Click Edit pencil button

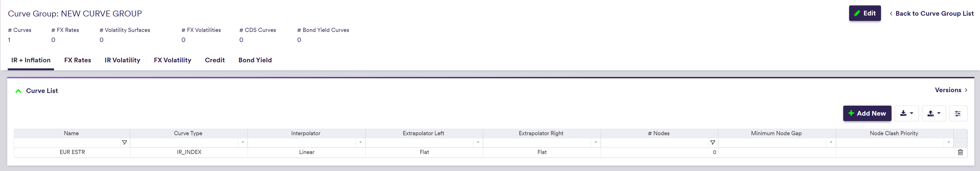(864, 13)
